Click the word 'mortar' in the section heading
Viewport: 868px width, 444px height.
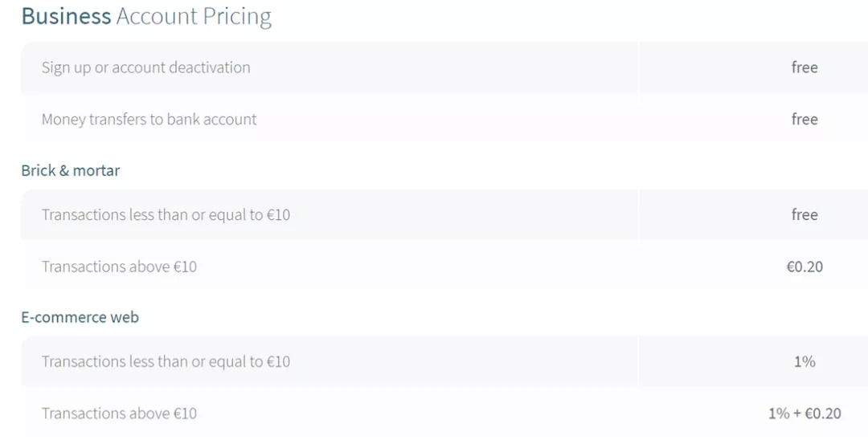coord(96,170)
